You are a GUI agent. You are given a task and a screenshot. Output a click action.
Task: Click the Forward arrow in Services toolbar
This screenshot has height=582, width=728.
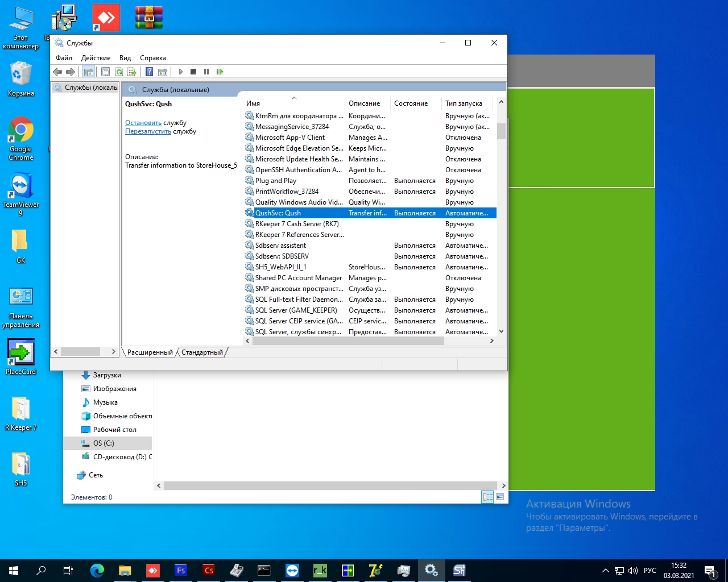pyautogui.click(x=71, y=72)
